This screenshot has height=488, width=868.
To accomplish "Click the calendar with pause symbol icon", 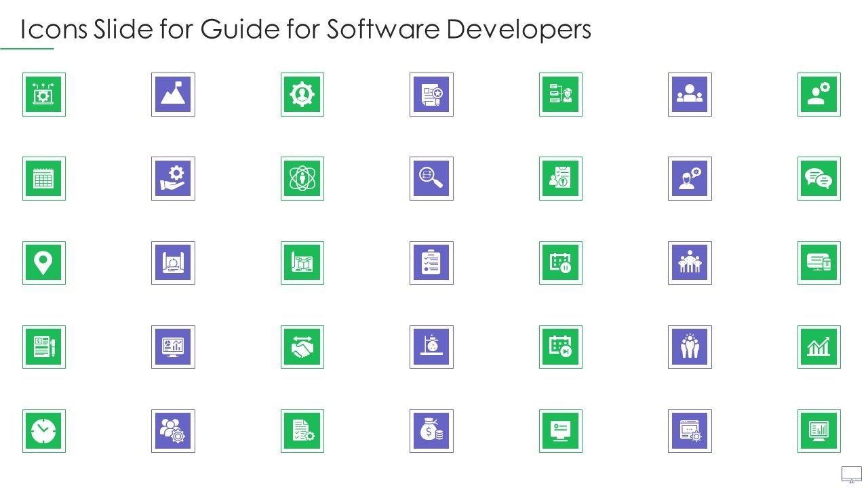I will click(x=561, y=263).
